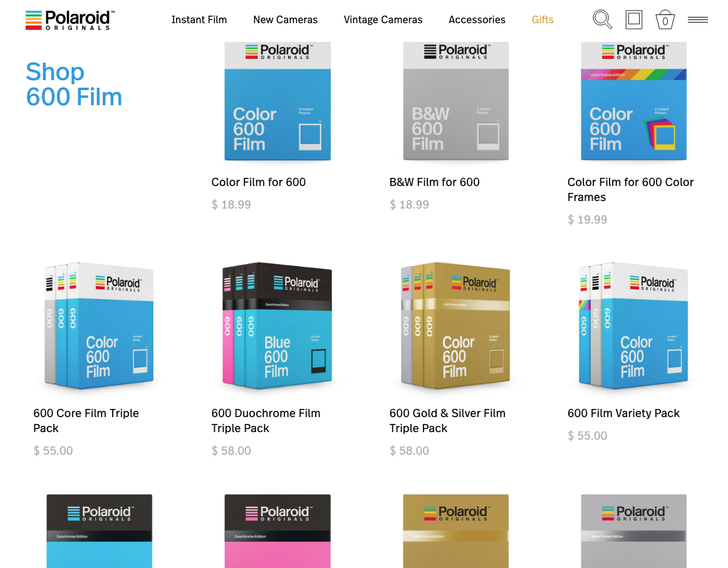Click the Gifts navigation link
This screenshot has width=728, height=568.
pos(543,20)
